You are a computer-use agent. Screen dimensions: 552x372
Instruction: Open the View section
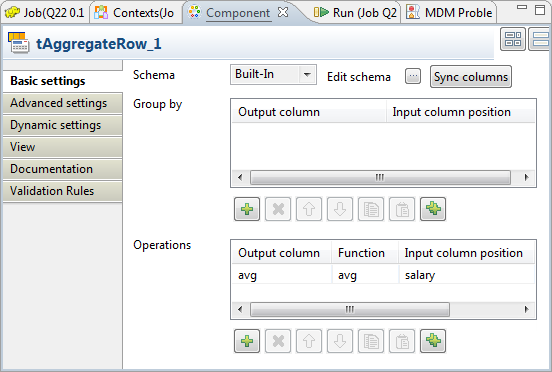coord(63,147)
